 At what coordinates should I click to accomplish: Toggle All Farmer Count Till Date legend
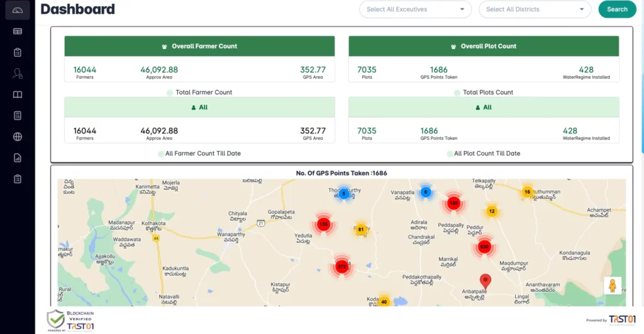coord(199,153)
